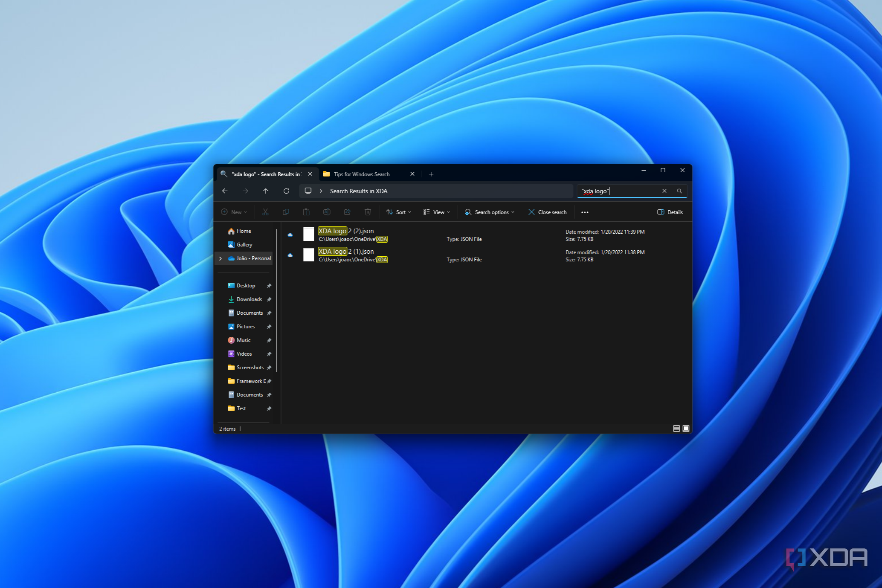Click the navigation pane scrollbar
This screenshot has width=882, height=588.
276,301
